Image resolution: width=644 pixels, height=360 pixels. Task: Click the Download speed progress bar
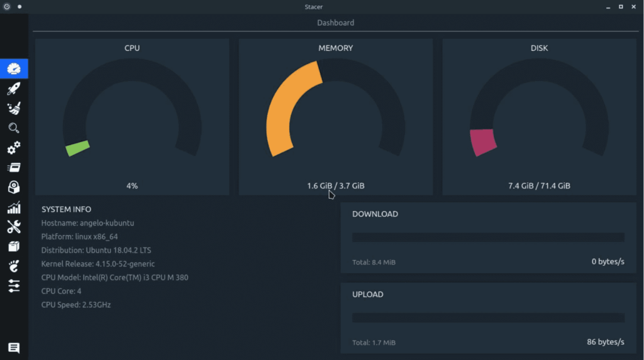click(x=488, y=237)
